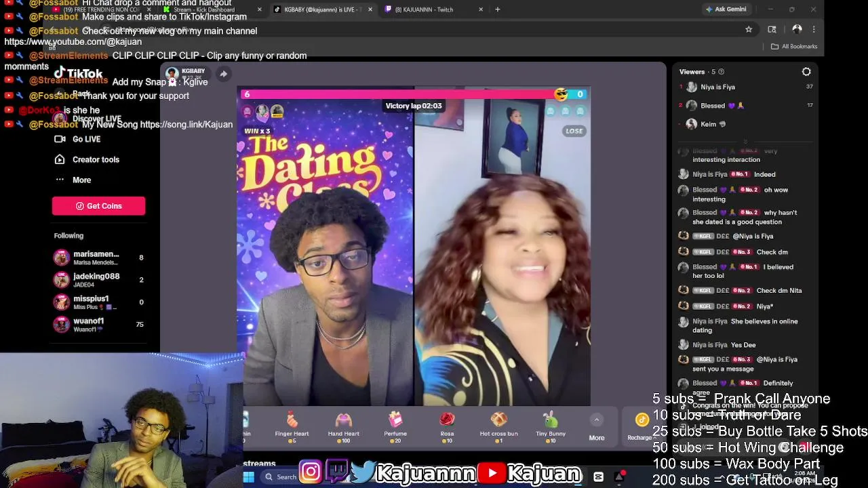Click the Victory lap timer
868x488 pixels.
(x=414, y=106)
